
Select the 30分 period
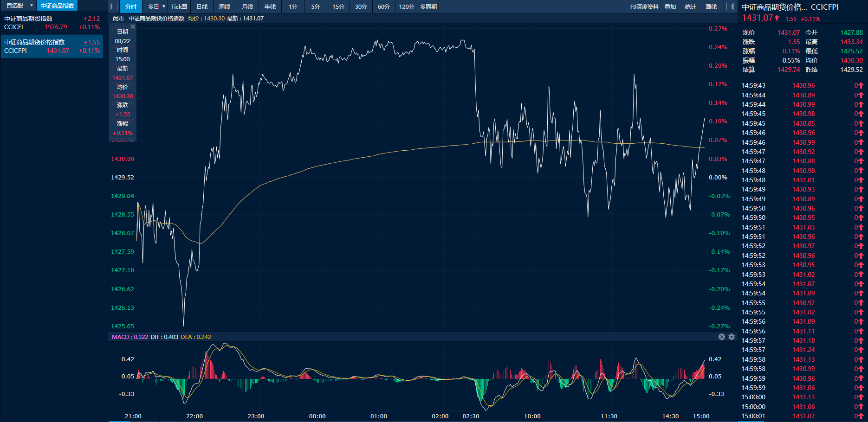point(361,6)
